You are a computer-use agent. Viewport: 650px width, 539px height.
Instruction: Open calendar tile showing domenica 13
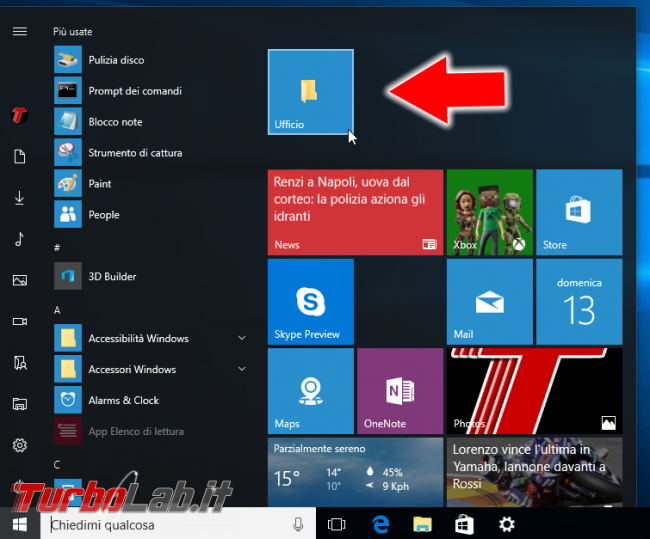point(579,302)
